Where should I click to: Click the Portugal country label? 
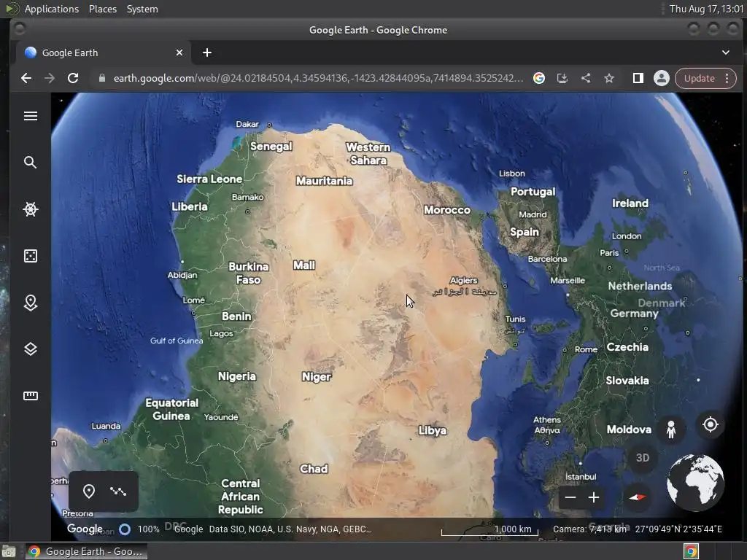click(x=533, y=192)
